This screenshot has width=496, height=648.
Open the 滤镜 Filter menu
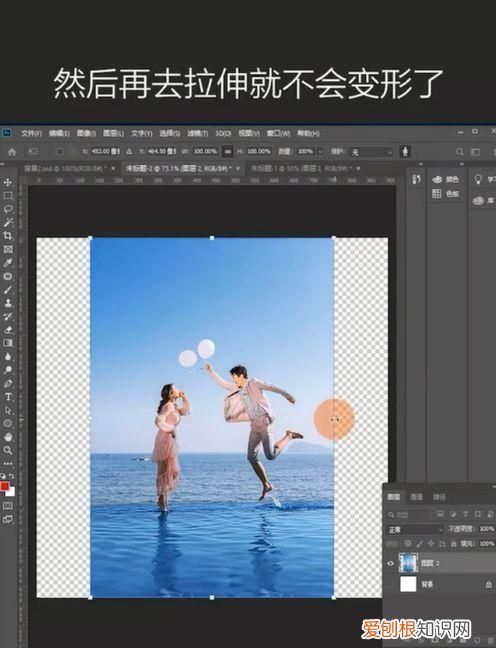point(198,133)
